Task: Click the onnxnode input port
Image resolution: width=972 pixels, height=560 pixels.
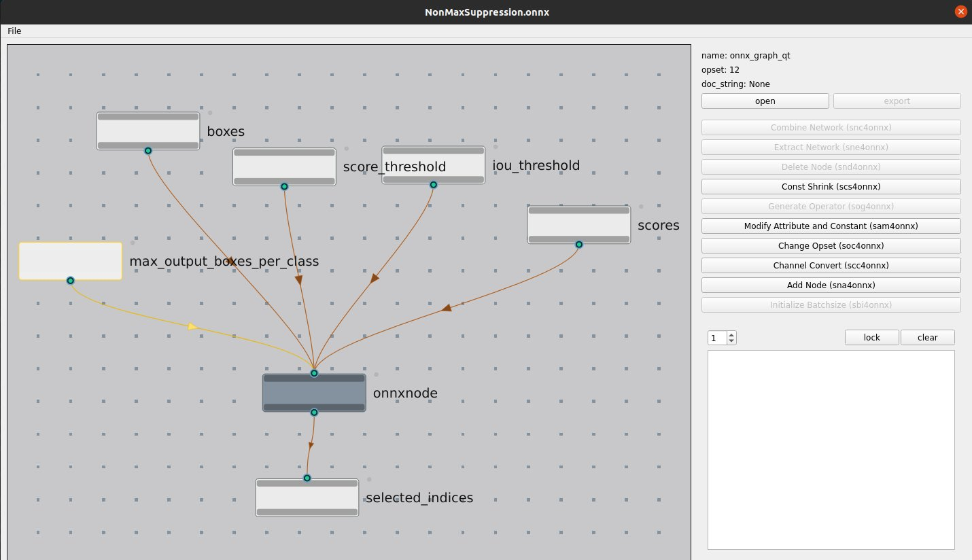Action: (x=314, y=373)
